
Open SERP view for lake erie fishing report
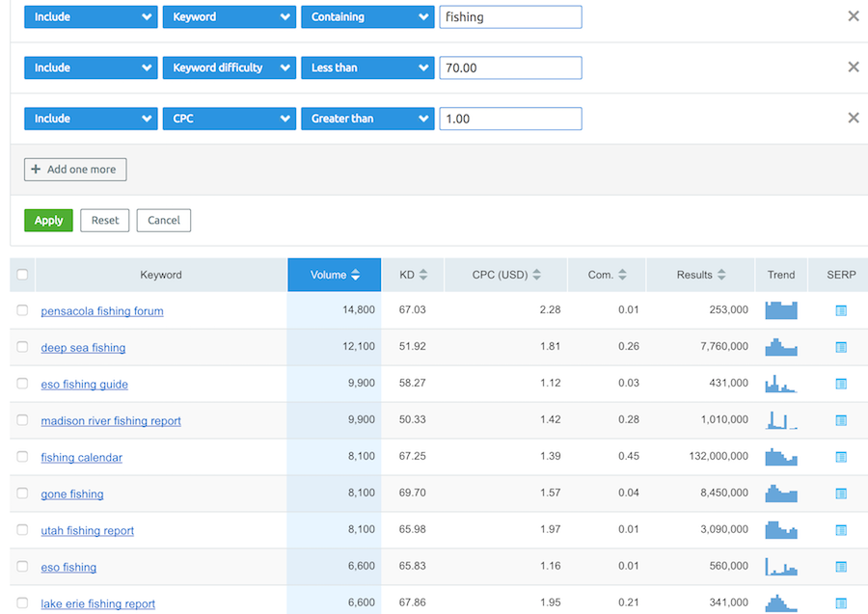pyautogui.click(x=841, y=603)
